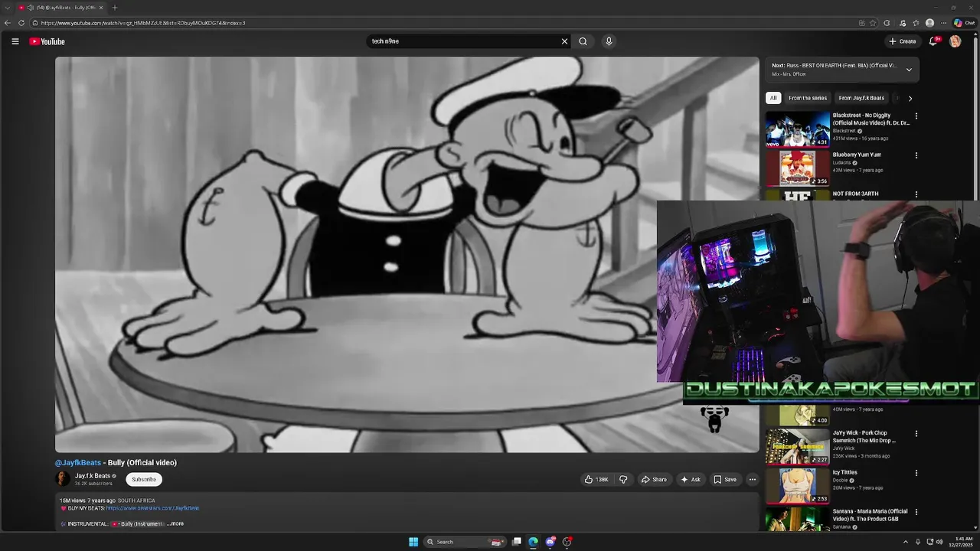Open a new browser tab
Image resolution: width=980 pixels, height=551 pixels.
coord(114,8)
